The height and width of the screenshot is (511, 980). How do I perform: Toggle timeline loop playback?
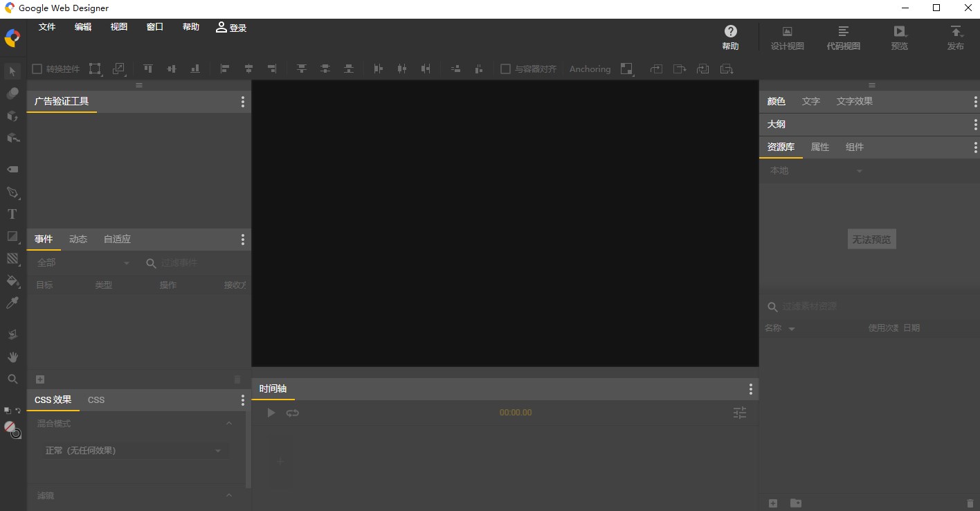click(x=293, y=413)
